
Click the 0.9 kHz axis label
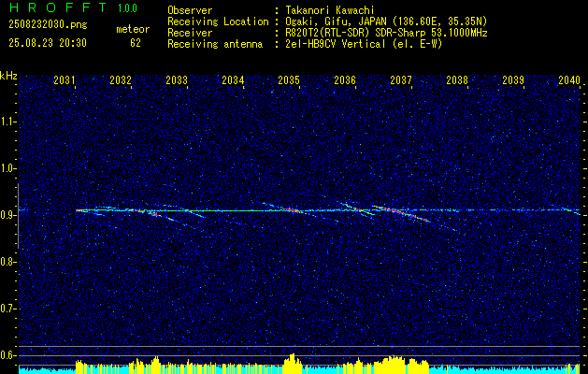pyautogui.click(x=8, y=215)
